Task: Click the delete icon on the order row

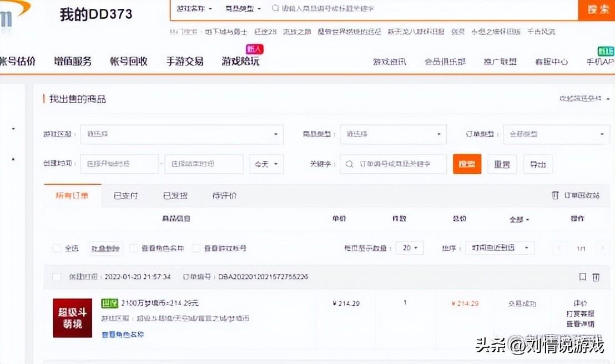Action: [596, 277]
